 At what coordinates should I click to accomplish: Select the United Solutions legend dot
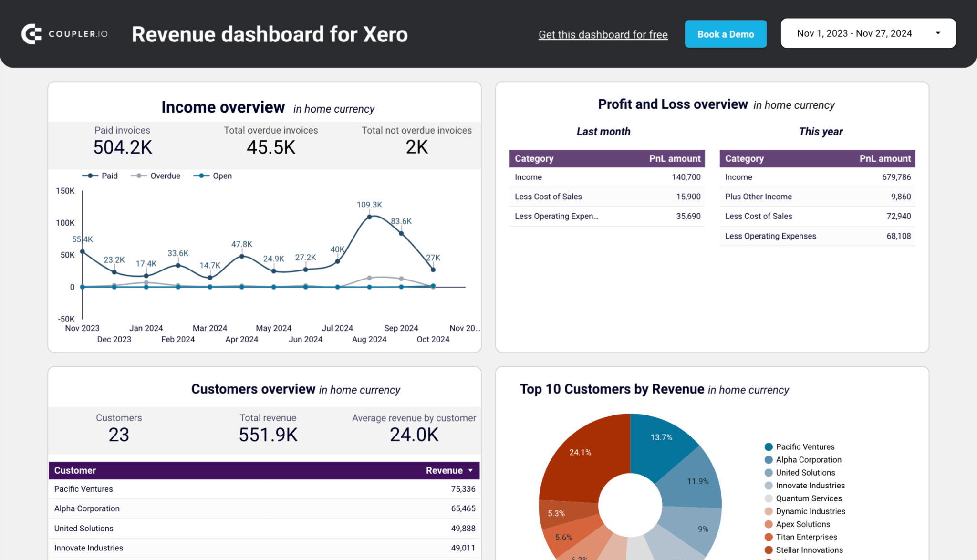[x=768, y=472]
